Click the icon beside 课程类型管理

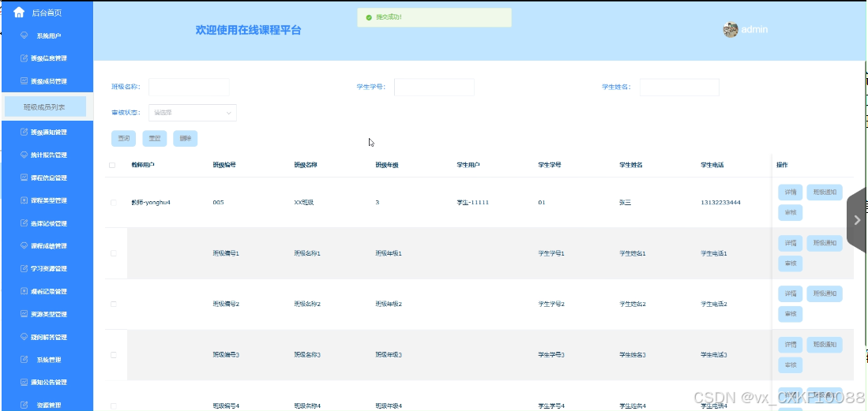click(24, 200)
